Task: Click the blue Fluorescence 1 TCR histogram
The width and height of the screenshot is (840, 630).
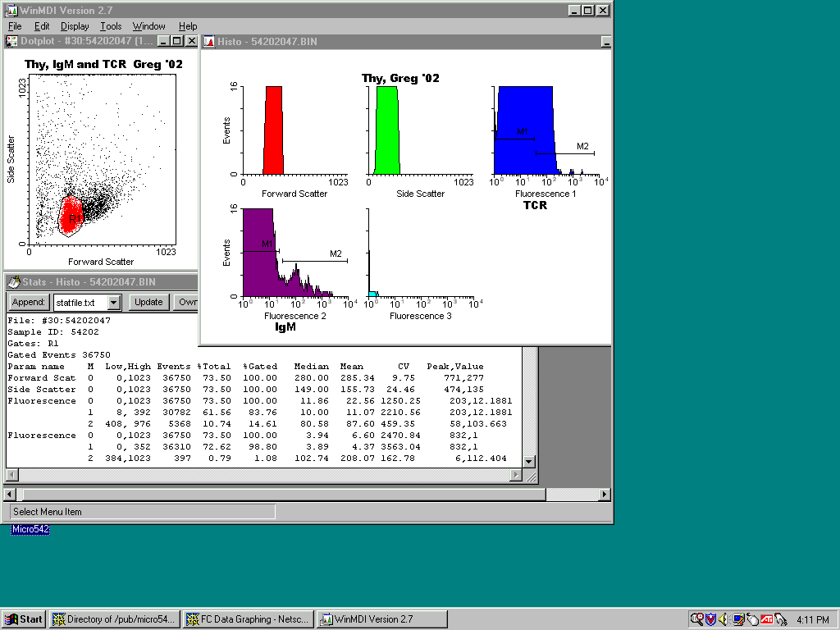Action: point(525,131)
